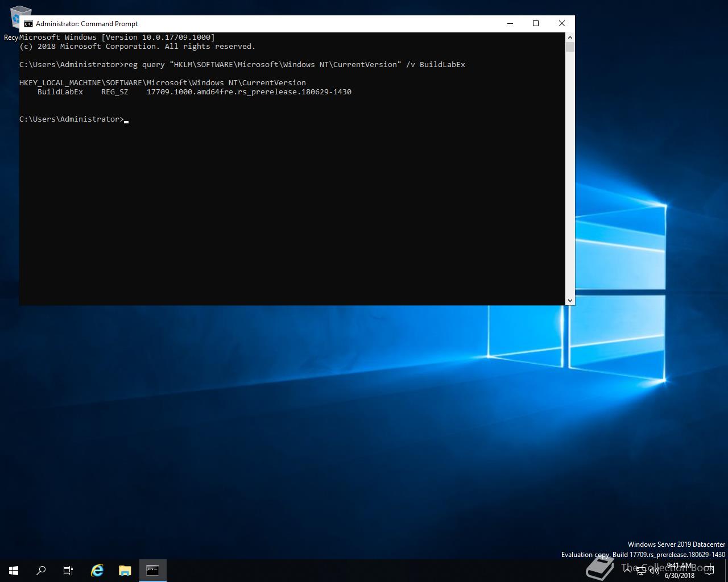Screen dimensions: 728x582
Task: Open the network tray icon
Action: pyautogui.click(x=641, y=571)
